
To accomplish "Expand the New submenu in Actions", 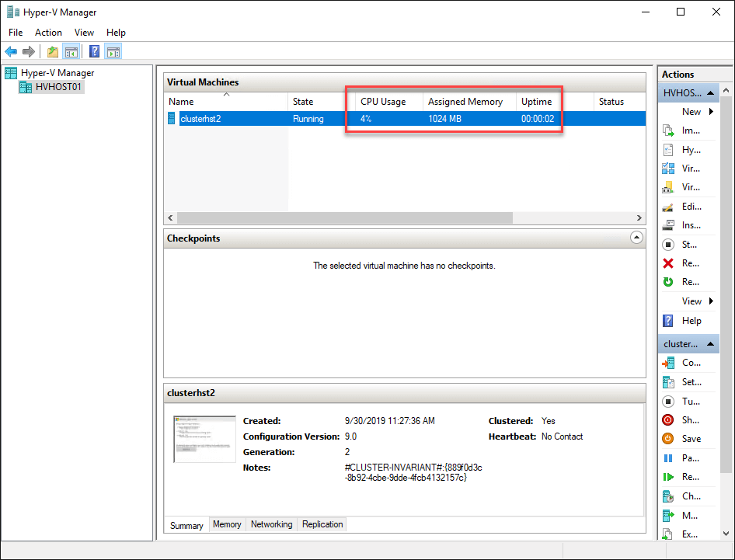I will pyautogui.click(x=711, y=112).
